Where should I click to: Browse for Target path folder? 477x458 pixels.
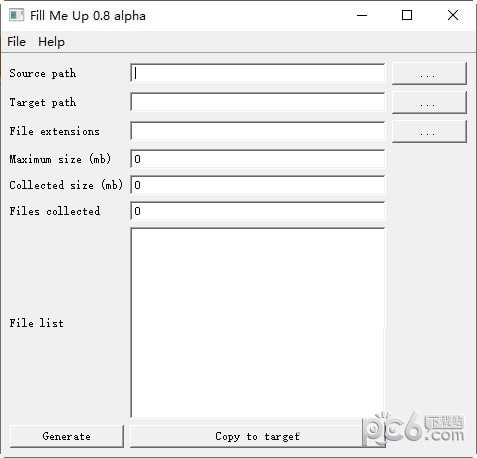pos(429,102)
